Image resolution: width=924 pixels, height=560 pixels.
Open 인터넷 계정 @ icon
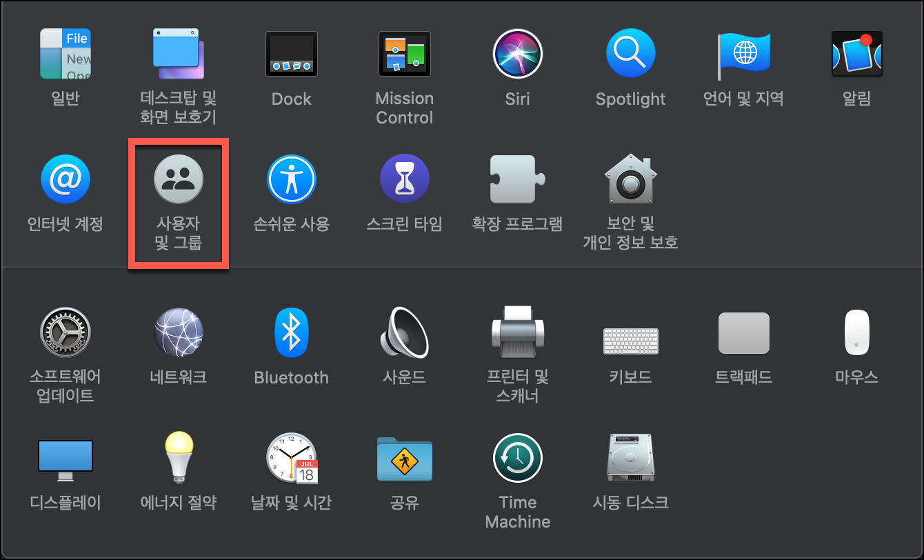point(66,179)
